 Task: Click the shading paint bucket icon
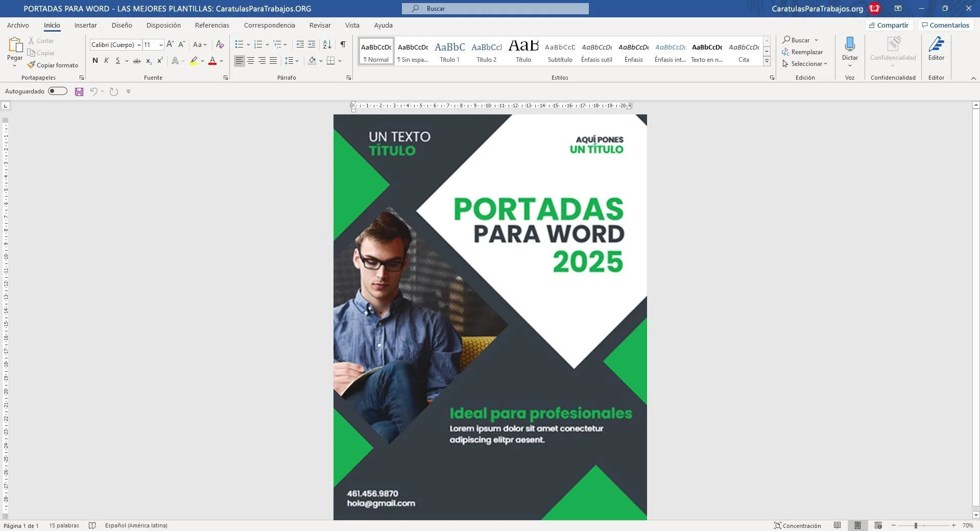(x=312, y=61)
